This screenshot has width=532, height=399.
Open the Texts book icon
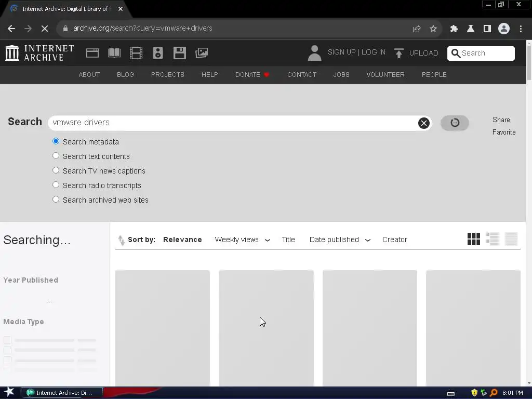114,53
